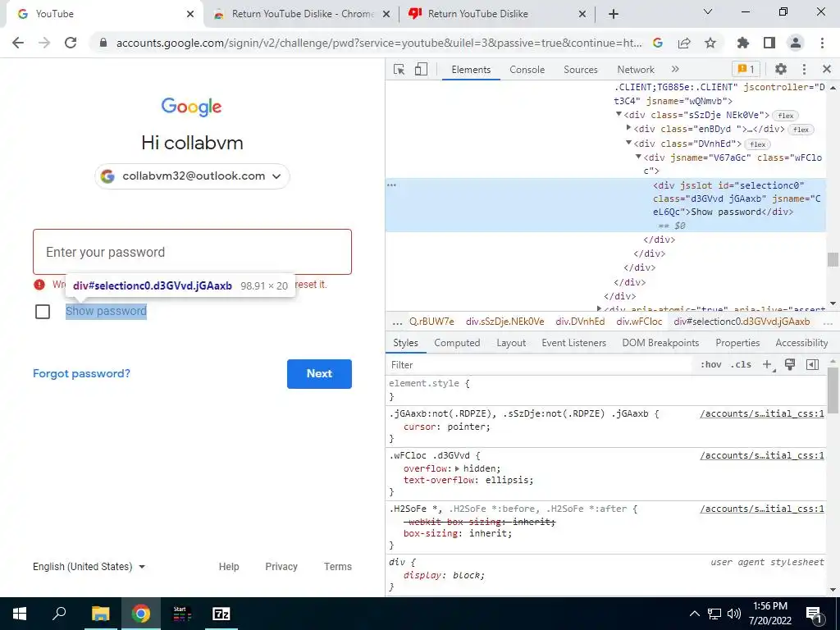The height and width of the screenshot is (630, 840).
Task: Switch to the Return YouTube Dislike - Chrome tab
Action: click(x=302, y=14)
